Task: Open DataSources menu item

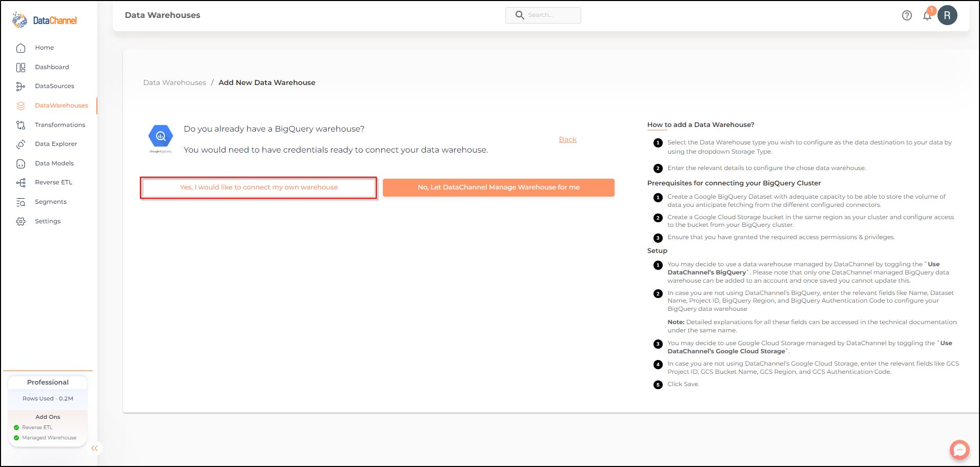Action: (54, 86)
